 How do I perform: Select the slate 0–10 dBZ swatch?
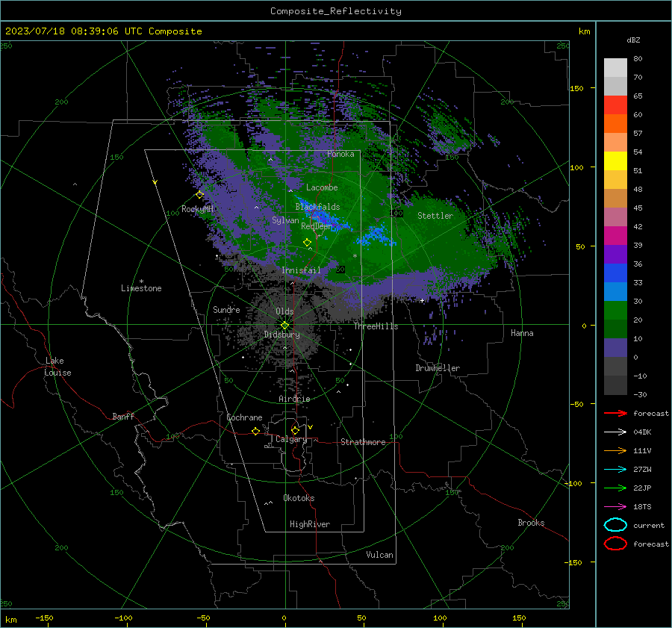(x=615, y=348)
